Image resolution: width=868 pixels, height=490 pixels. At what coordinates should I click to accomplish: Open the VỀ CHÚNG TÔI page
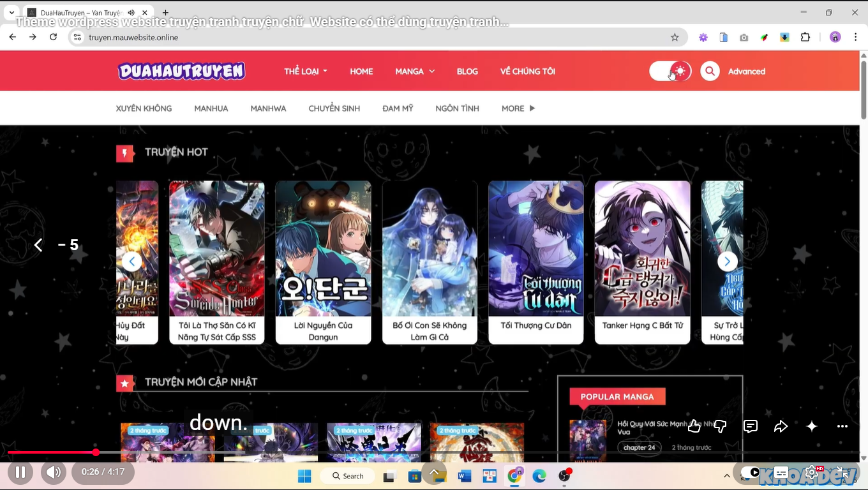click(528, 71)
